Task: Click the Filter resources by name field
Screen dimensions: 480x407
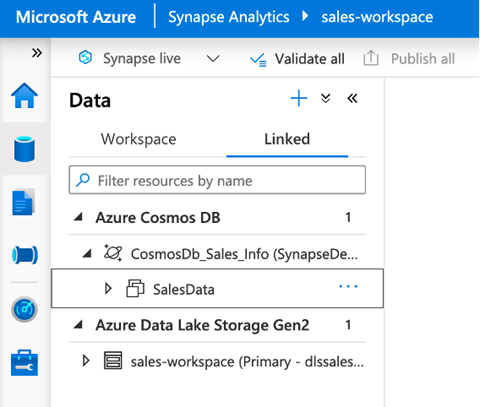Action: [x=217, y=180]
